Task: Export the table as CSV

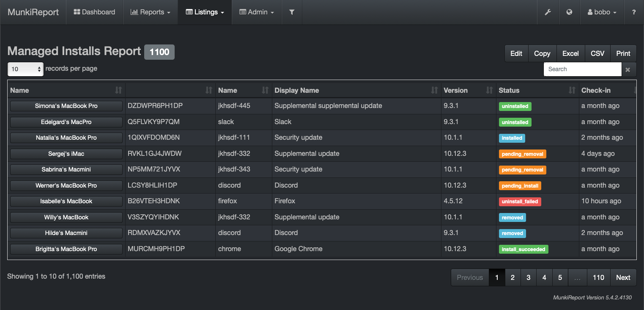Action: pos(597,53)
